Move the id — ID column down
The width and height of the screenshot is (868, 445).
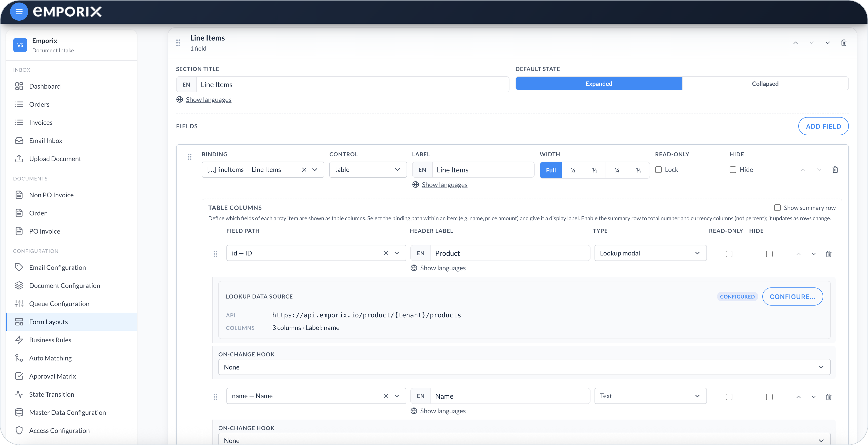point(813,254)
